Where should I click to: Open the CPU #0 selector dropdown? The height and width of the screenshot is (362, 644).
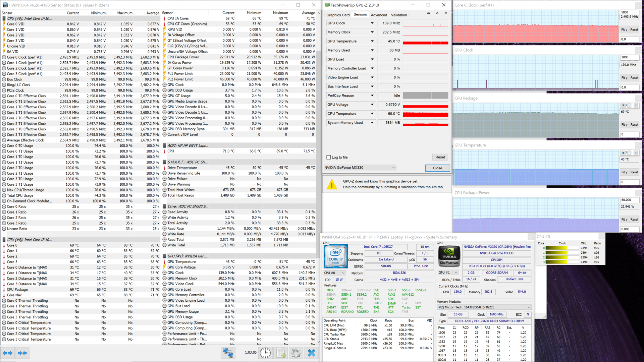(334, 273)
